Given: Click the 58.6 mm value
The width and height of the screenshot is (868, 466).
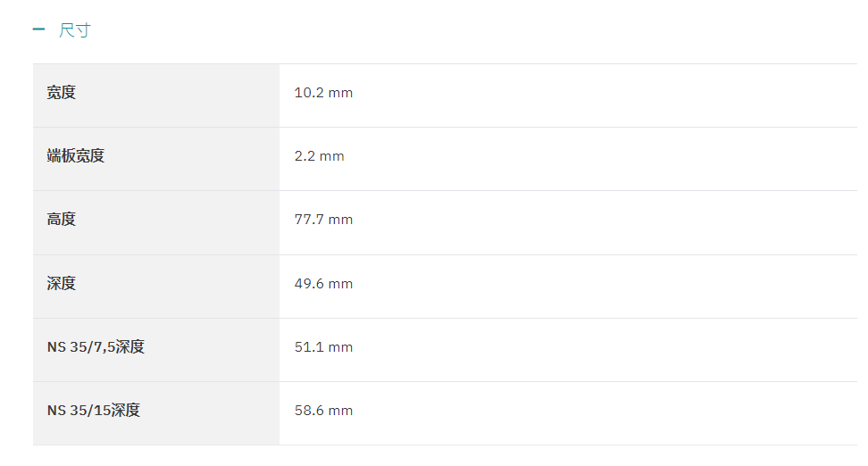Looking at the screenshot, I should 323,411.
